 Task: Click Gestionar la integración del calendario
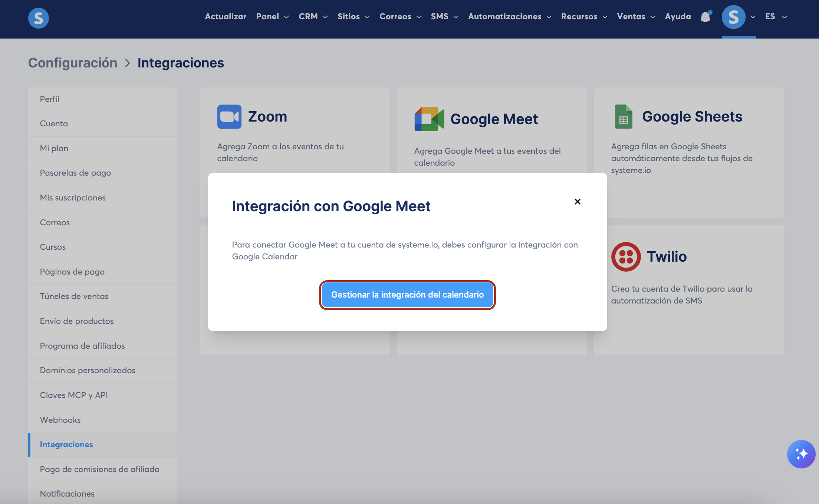[407, 295]
